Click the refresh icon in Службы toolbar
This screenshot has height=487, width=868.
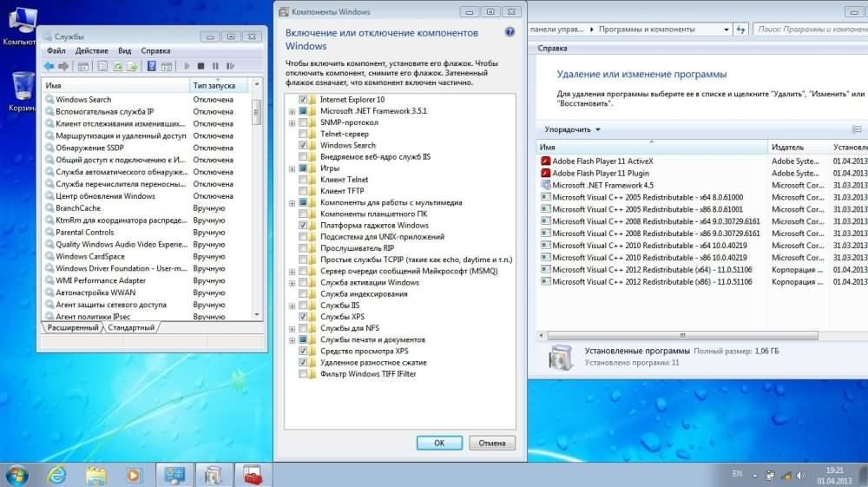(117, 66)
